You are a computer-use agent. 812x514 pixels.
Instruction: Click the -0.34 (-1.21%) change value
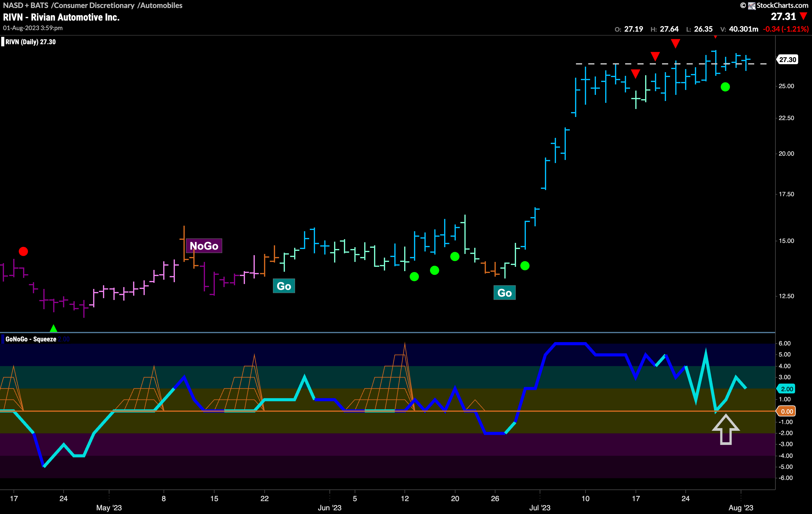click(x=786, y=29)
